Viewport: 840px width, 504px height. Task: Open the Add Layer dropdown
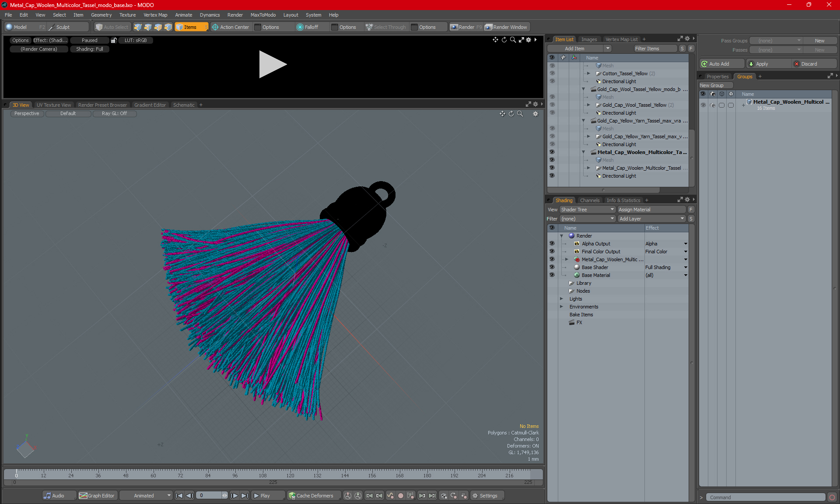pyautogui.click(x=651, y=219)
